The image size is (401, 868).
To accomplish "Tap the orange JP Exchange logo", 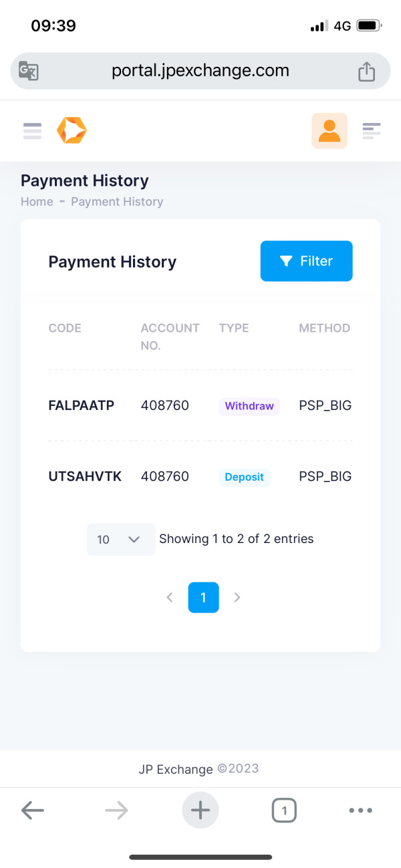I will tap(72, 130).
